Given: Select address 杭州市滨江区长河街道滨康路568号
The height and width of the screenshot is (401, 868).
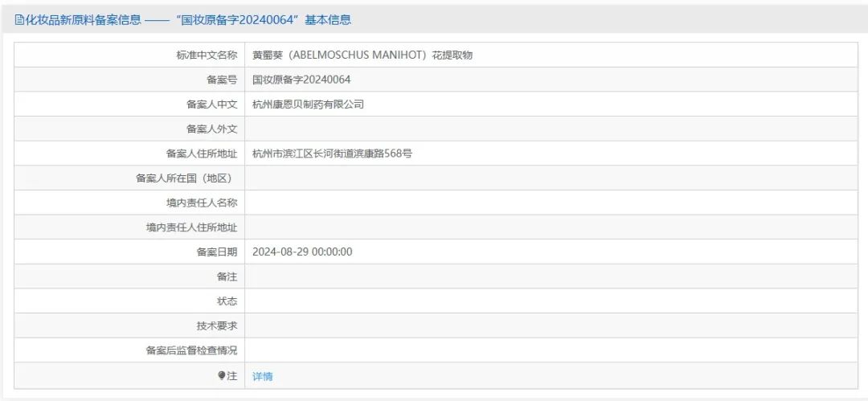Looking at the screenshot, I should pyautogui.click(x=332, y=153).
